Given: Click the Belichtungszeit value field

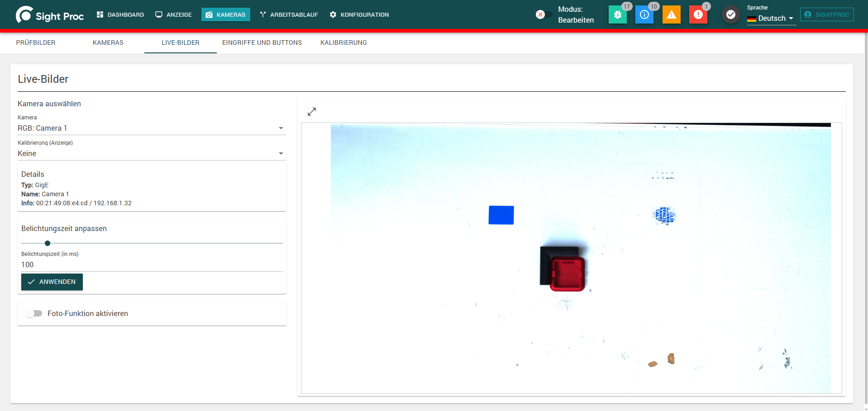Looking at the screenshot, I should pyautogui.click(x=152, y=265).
